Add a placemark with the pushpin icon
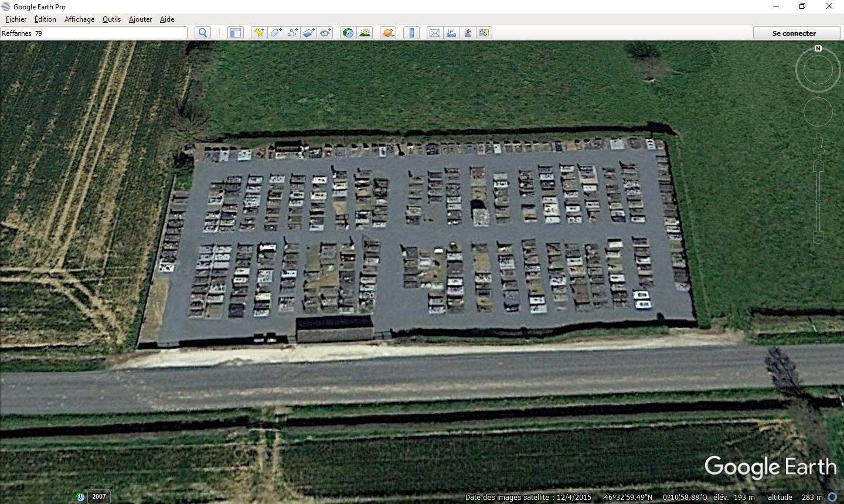 click(258, 33)
